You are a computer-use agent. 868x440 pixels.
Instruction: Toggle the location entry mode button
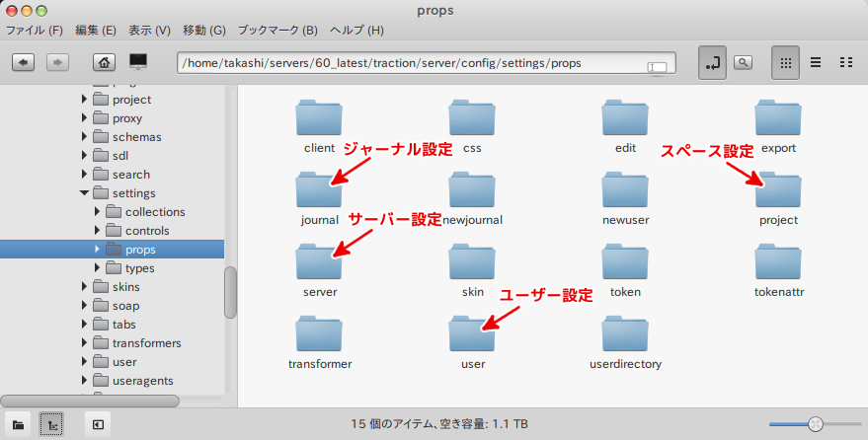pyautogui.click(x=712, y=63)
